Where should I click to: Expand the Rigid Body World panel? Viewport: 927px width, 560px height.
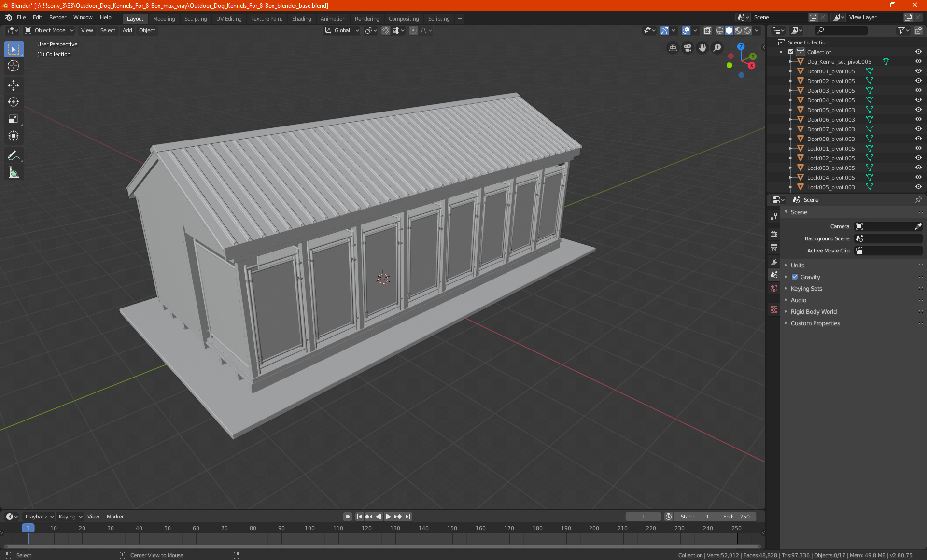[x=814, y=312]
